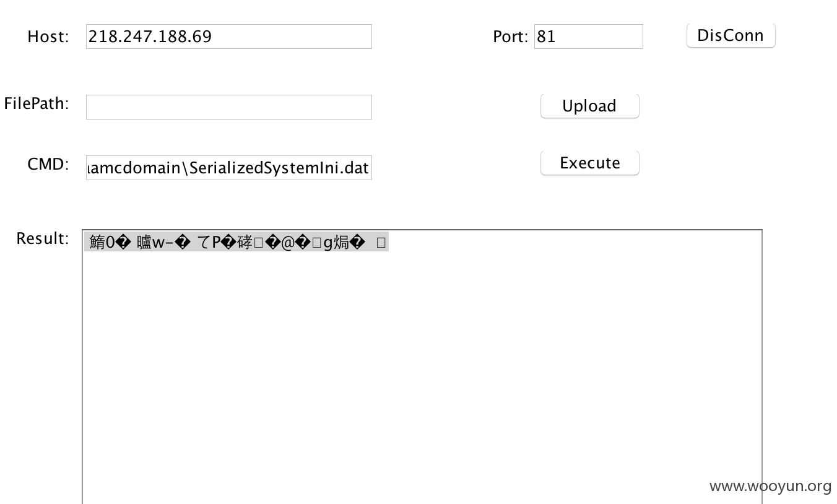Click the FilePath: label
This screenshot has height=504, width=837.
pyautogui.click(x=37, y=103)
